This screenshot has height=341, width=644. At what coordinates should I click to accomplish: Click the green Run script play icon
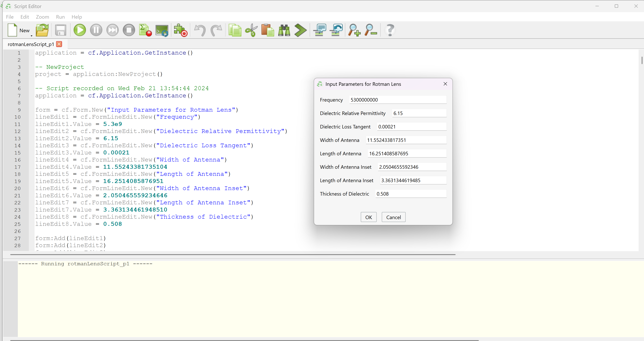(79, 30)
